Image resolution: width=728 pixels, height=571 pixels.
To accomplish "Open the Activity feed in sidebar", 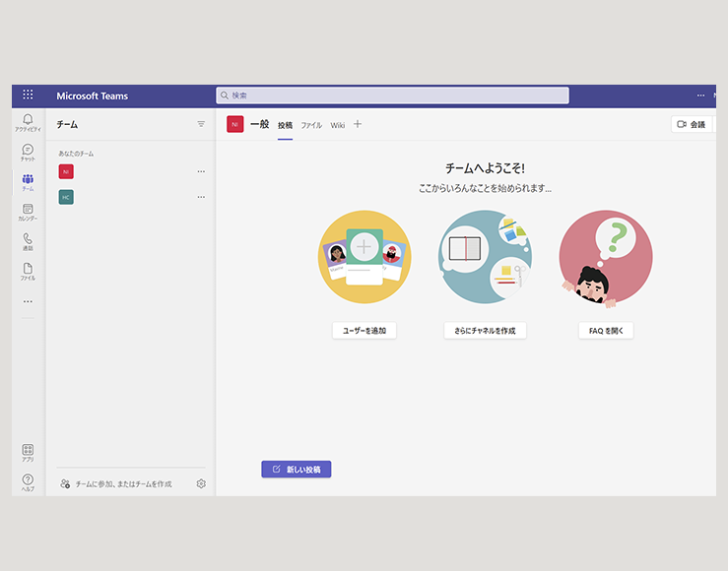I will coord(28,122).
